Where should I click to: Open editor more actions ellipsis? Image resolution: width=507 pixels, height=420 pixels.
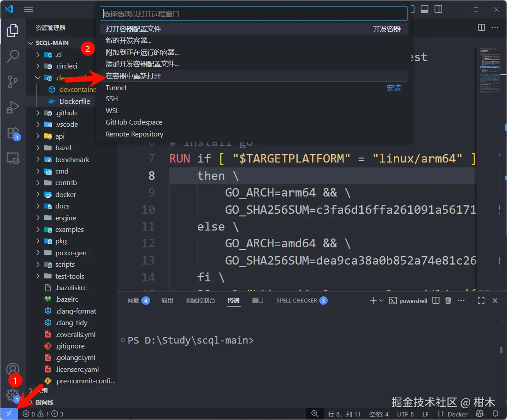point(495,28)
